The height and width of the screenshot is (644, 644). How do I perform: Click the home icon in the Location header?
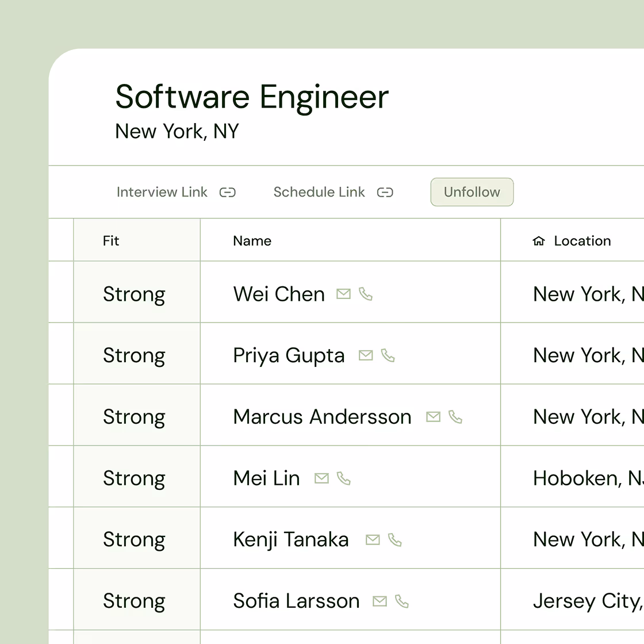click(539, 240)
